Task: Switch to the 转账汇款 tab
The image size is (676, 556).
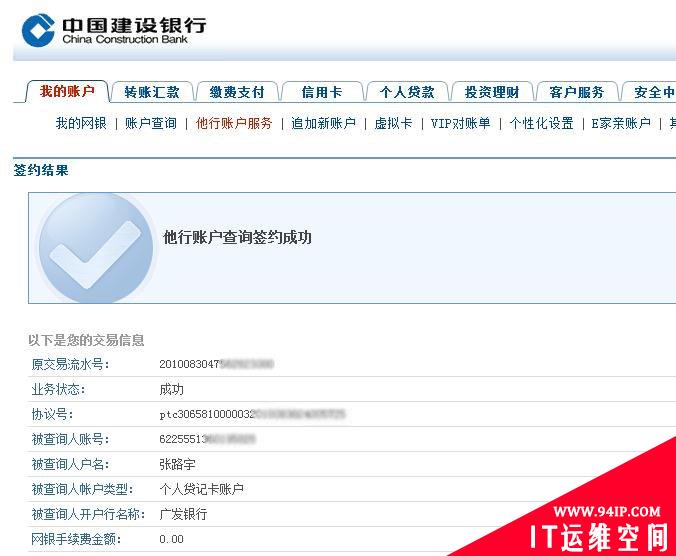Action: [x=152, y=92]
